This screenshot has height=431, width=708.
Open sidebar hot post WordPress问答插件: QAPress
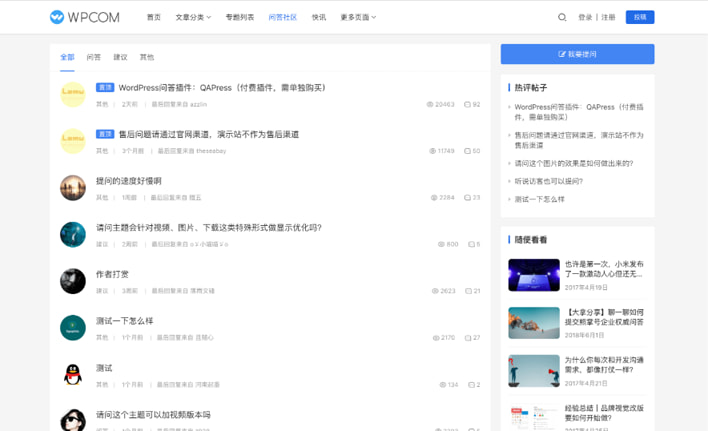point(579,112)
